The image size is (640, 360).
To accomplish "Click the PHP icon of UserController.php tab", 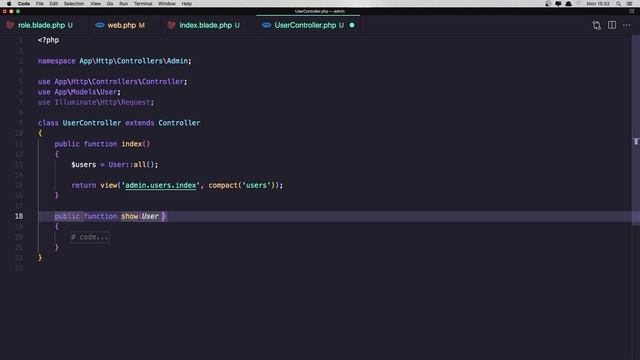I will [266, 25].
